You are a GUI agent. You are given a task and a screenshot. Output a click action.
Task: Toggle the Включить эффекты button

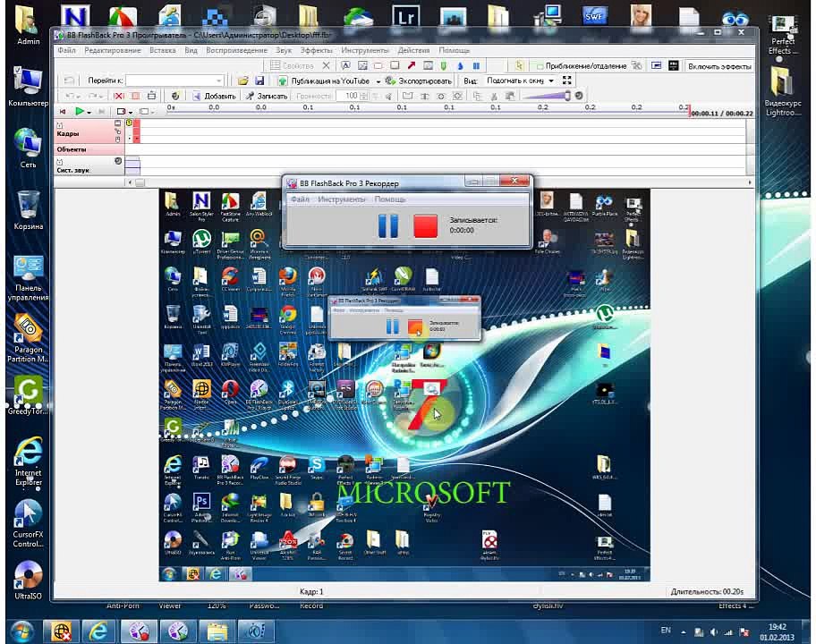(x=719, y=66)
